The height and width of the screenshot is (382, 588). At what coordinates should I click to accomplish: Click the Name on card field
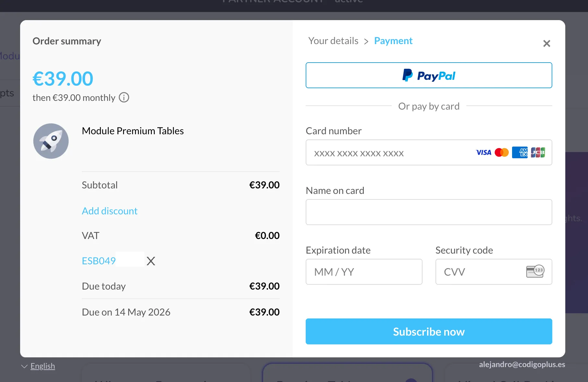click(x=429, y=212)
